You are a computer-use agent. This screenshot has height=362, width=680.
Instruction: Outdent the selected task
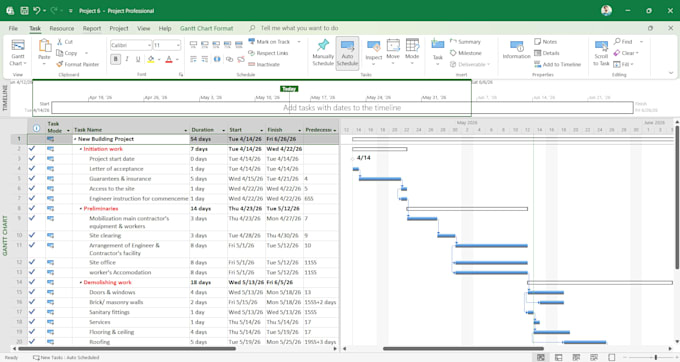click(193, 59)
